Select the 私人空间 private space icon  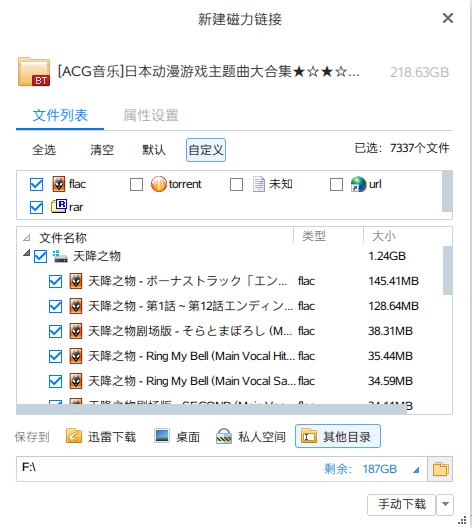[x=224, y=436]
